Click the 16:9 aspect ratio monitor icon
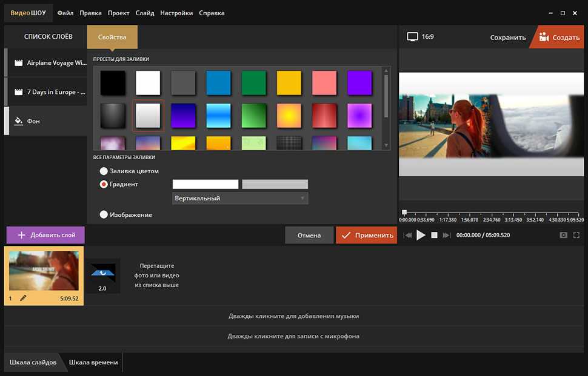588x376 pixels. (413, 37)
